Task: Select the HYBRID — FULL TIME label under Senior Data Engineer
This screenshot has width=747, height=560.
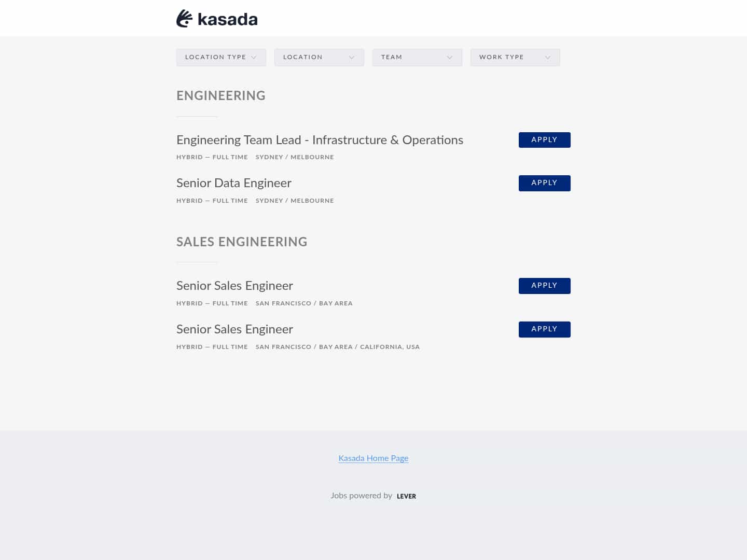Action: pyautogui.click(x=212, y=201)
